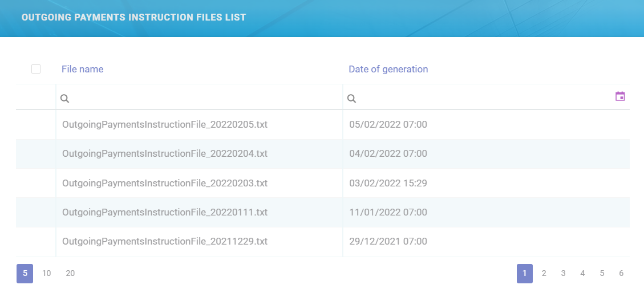Click the File name search magnifier icon
The width and height of the screenshot is (644, 305).
(65, 99)
